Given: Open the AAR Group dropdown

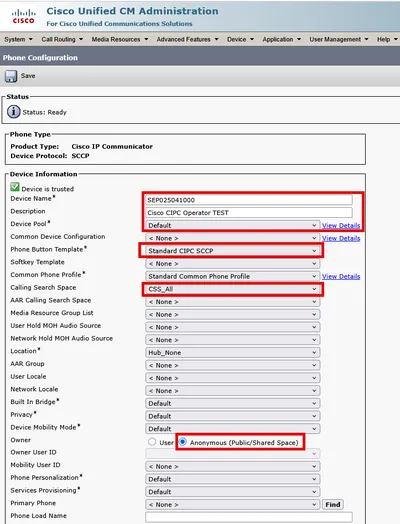Looking at the screenshot, I should tap(233, 365).
